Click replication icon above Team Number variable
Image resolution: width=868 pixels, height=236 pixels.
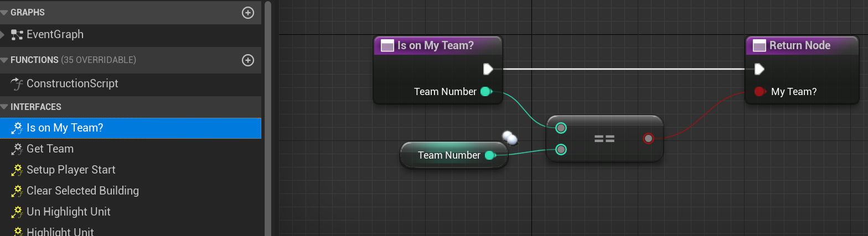509,138
